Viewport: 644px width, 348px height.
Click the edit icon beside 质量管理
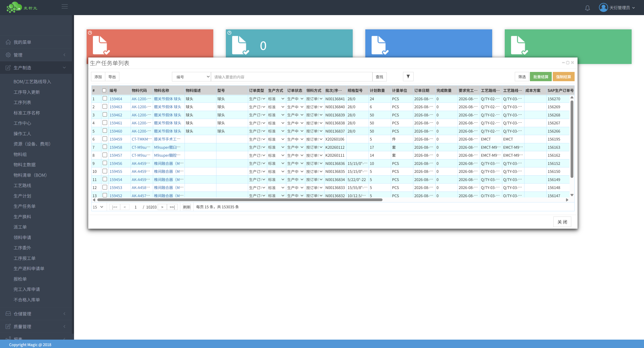(8, 326)
